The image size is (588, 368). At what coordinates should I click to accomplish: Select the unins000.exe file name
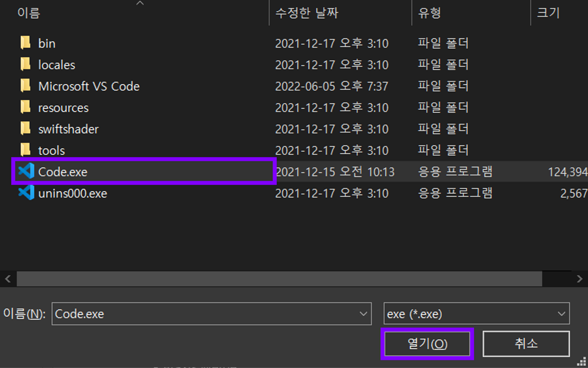73,193
